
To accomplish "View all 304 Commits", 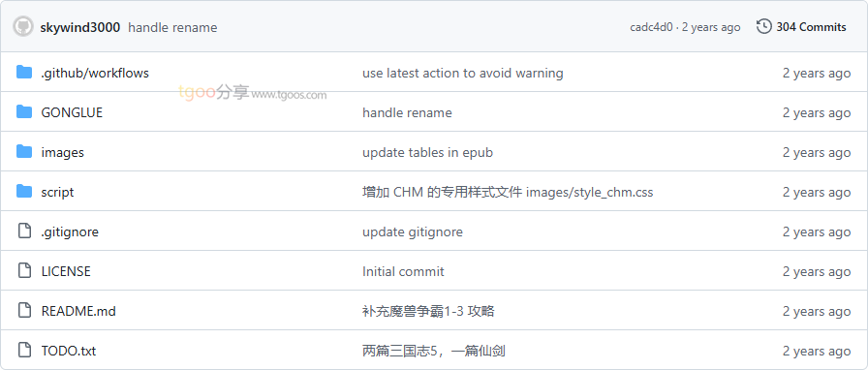I will coord(811,27).
